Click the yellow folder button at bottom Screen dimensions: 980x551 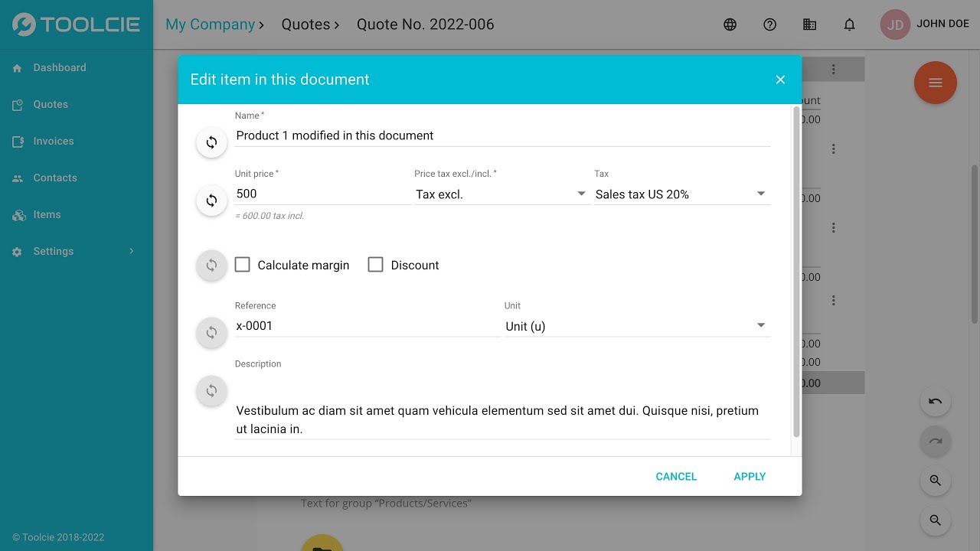(322, 543)
